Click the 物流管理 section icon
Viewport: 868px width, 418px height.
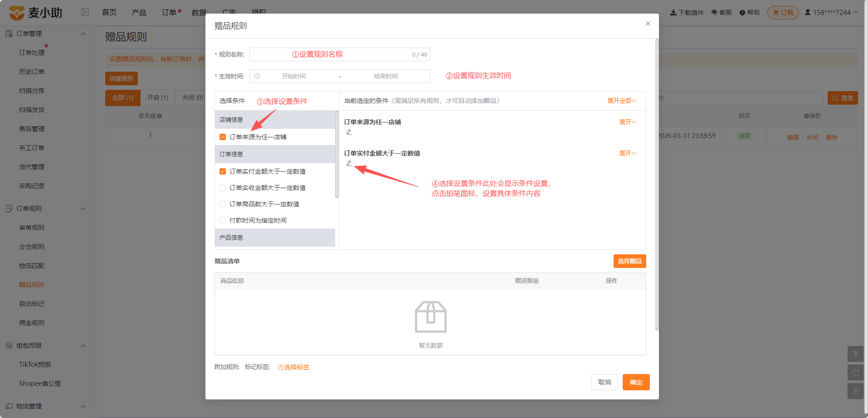9,406
